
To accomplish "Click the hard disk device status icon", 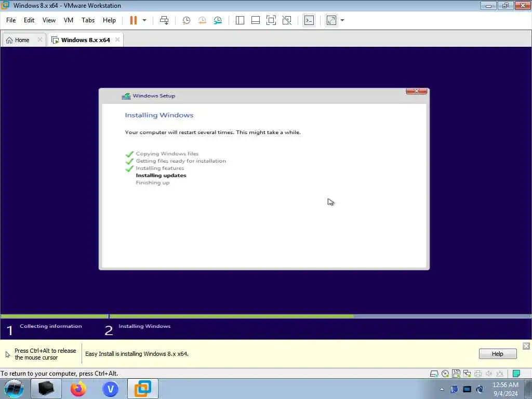I will [x=434, y=374].
